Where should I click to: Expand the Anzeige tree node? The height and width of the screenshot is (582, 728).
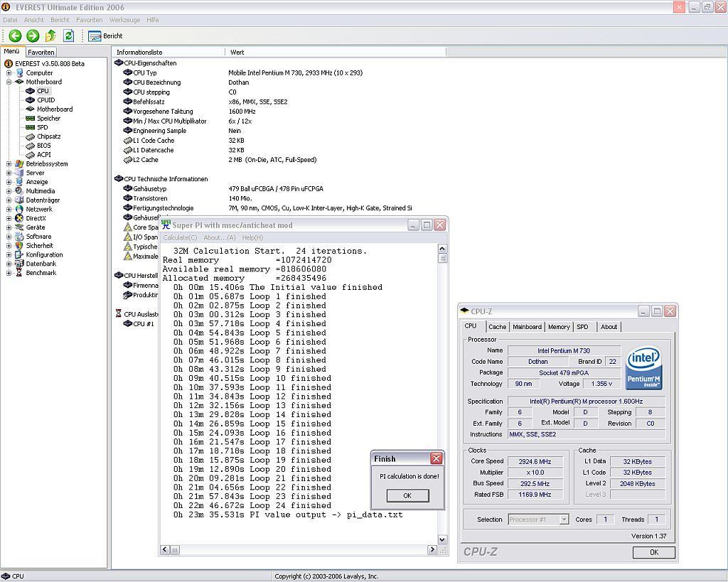(x=9, y=182)
